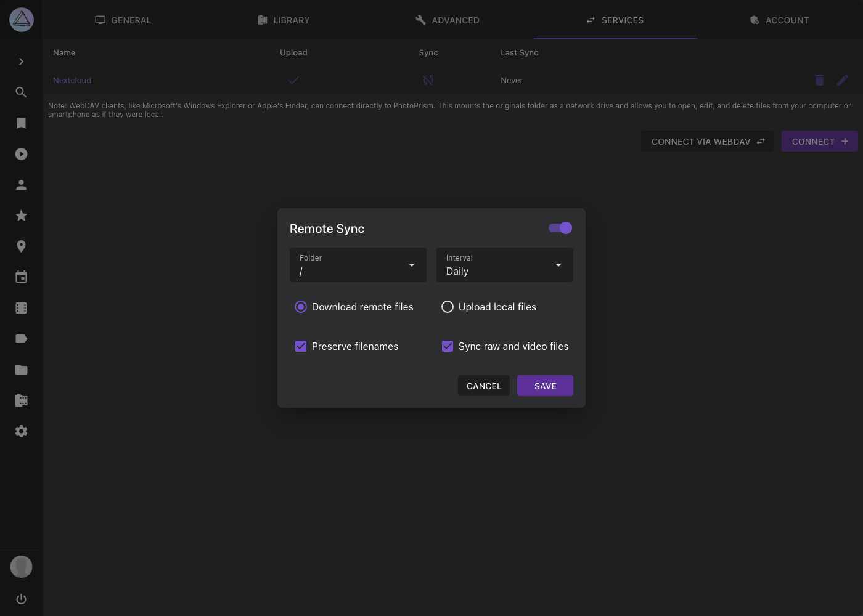Viewport: 863px width, 616px height.
Task: Switch to the Account tab
Action: [x=779, y=20]
